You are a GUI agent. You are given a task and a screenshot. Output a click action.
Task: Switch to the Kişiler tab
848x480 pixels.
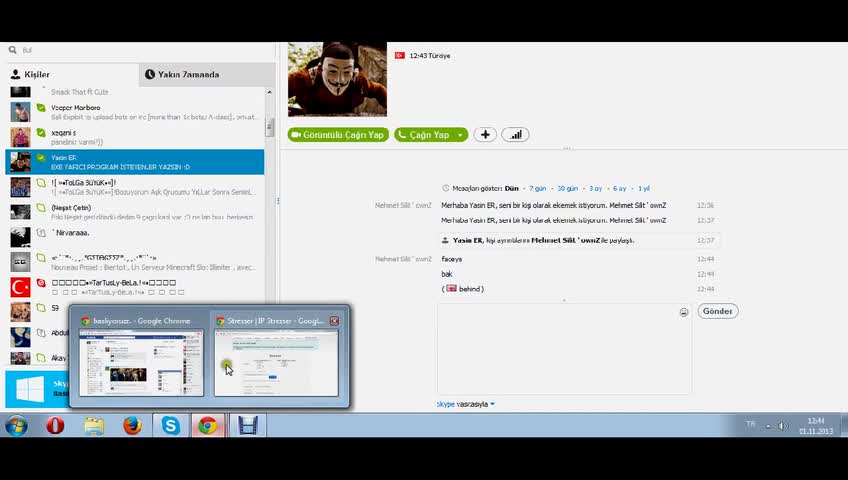[x=72, y=75]
